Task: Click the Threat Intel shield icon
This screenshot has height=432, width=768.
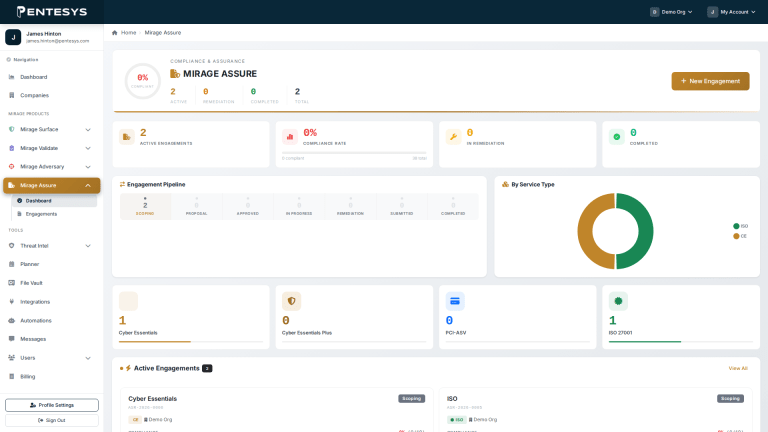Action: coord(12,245)
